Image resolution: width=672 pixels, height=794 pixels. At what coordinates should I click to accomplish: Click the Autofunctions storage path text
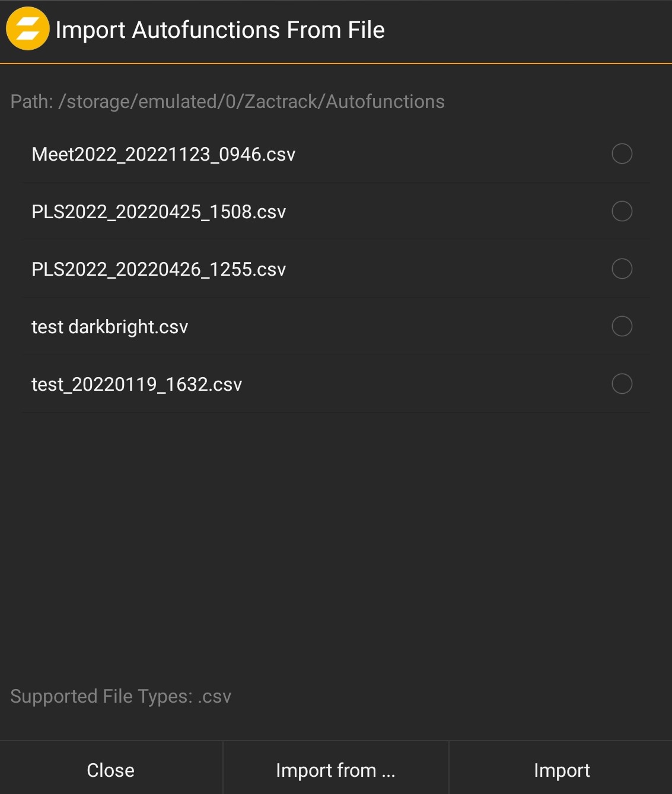(227, 102)
